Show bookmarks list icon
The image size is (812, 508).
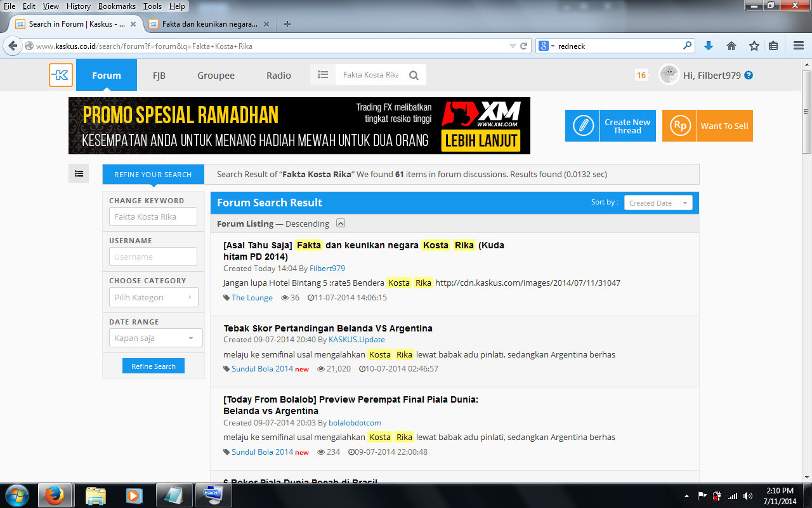point(773,46)
